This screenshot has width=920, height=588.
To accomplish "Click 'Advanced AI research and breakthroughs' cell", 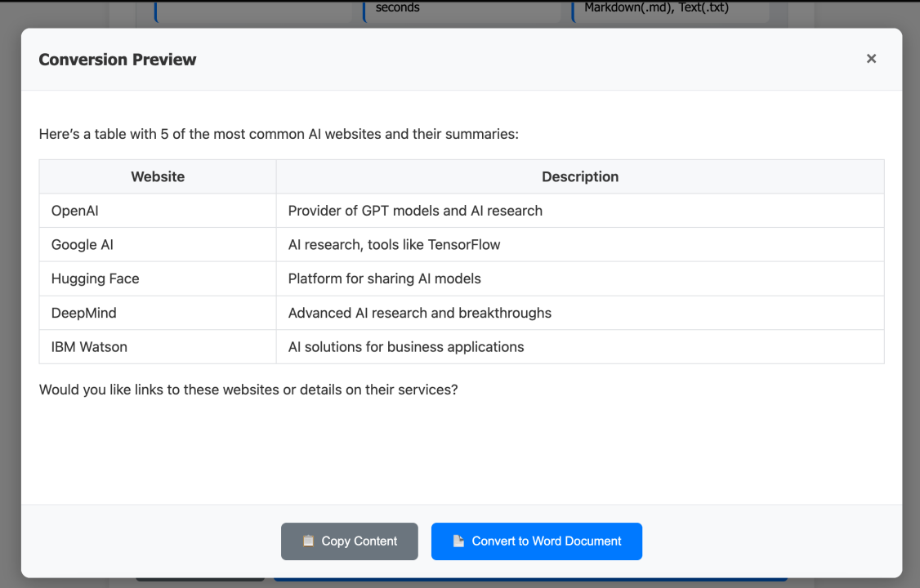I will (579, 313).
